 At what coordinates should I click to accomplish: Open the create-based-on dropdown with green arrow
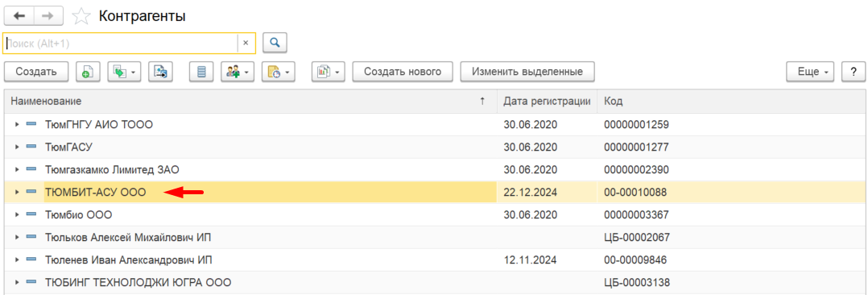point(125,72)
